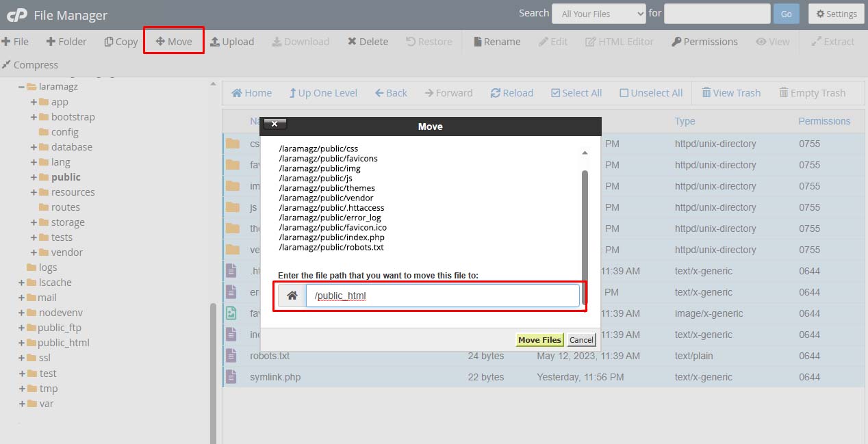Open the Permissions tool

coord(704,42)
